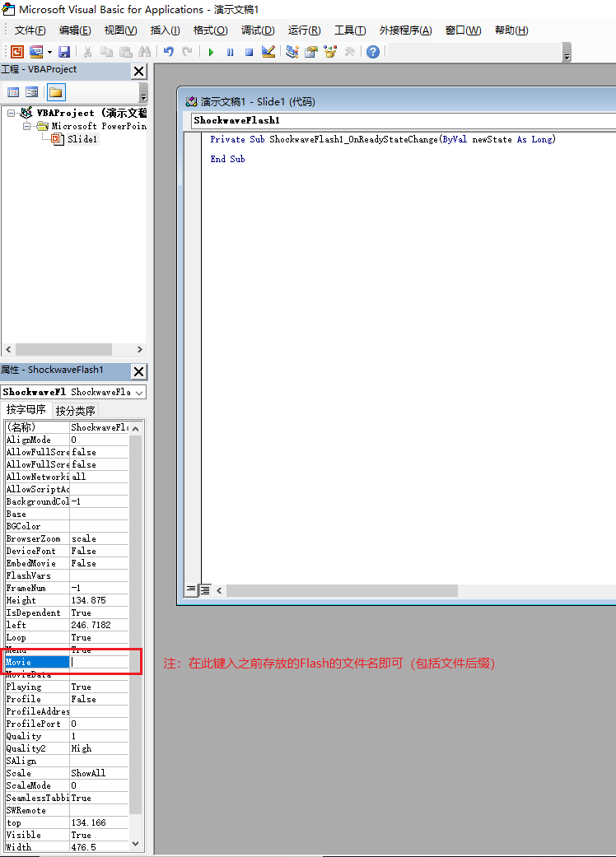Click the Cut scissors icon
Image resolution: width=616 pixels, height=857 pixels.
pos(87,52)
